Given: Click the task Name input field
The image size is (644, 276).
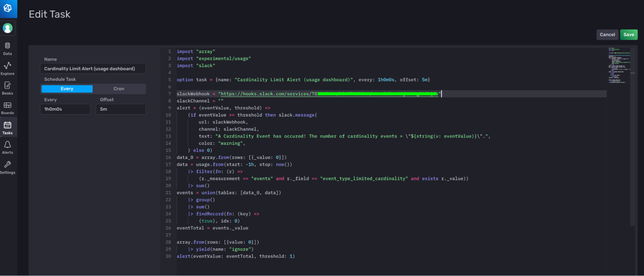Looking at the screenshot, I should coord(93,69).
